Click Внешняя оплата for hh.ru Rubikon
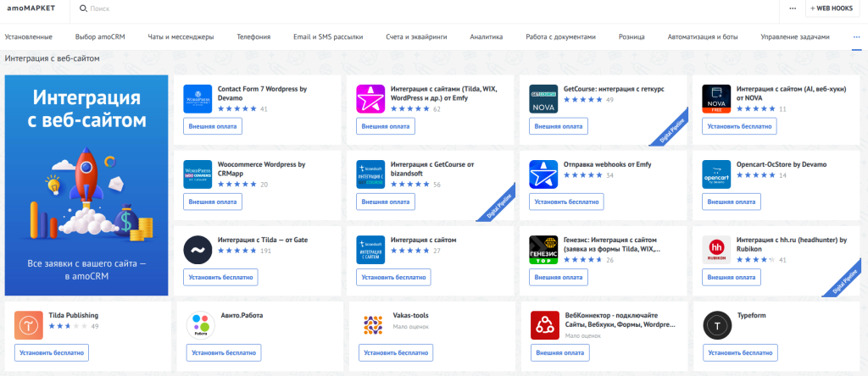Screen dimensions: 868x376 click(732, 277)
